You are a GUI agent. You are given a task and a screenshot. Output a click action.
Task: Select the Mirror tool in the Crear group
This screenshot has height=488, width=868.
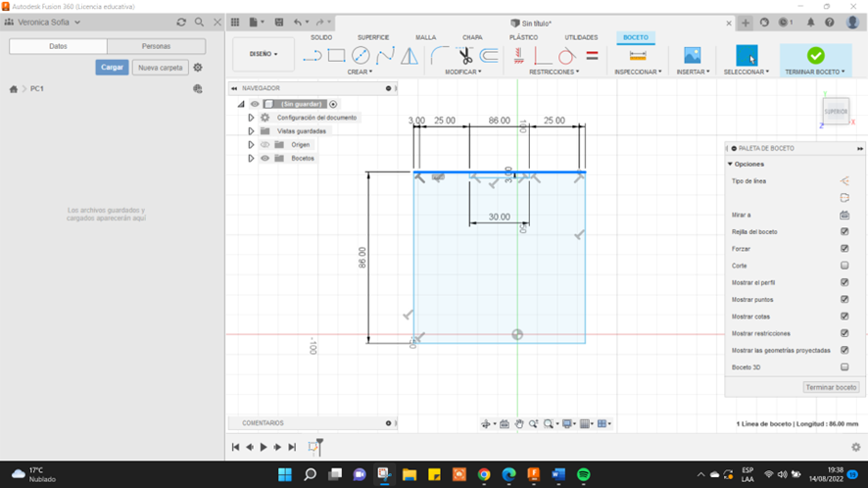pyautogui.click(x=410, y=56)
